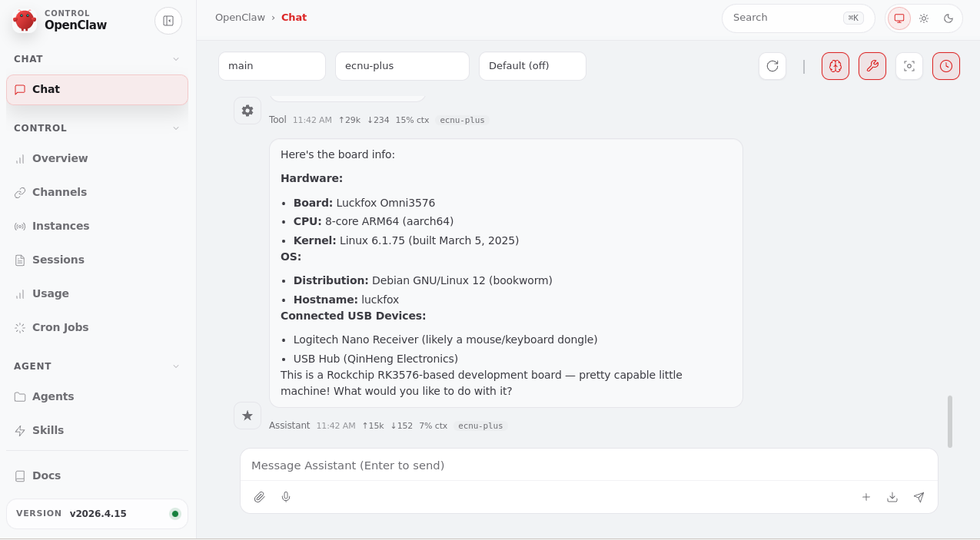Click the OpenClaw breadcrumb link
Image resolution: width=980 pixels, height=540 pixels.
pos(240,18)
